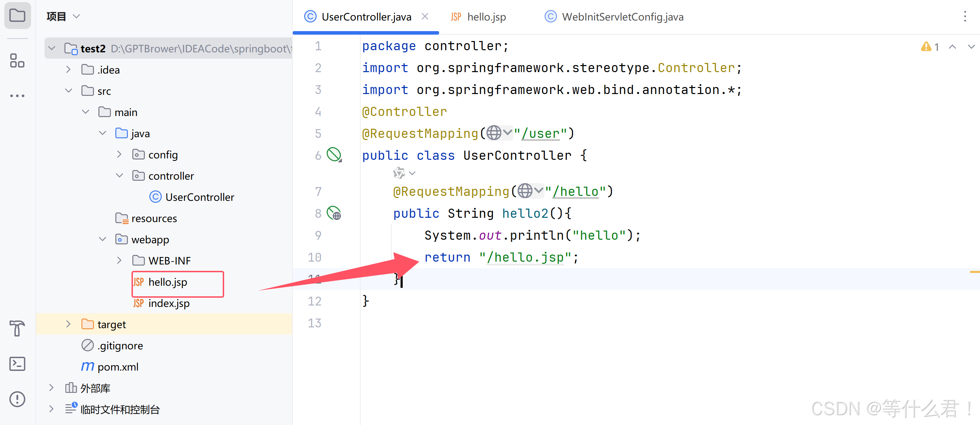Expand the WEB-INF folder
This screenshot has height=425, width=980.
tap(119, 260)
